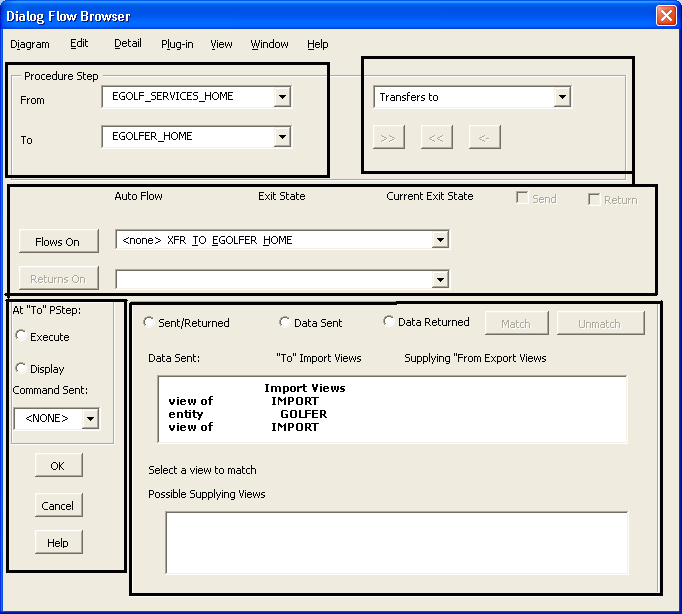Open the Diagram menu
Image resolution: width=682 pixels, height=614 pixels.
(x=30, y=44)
